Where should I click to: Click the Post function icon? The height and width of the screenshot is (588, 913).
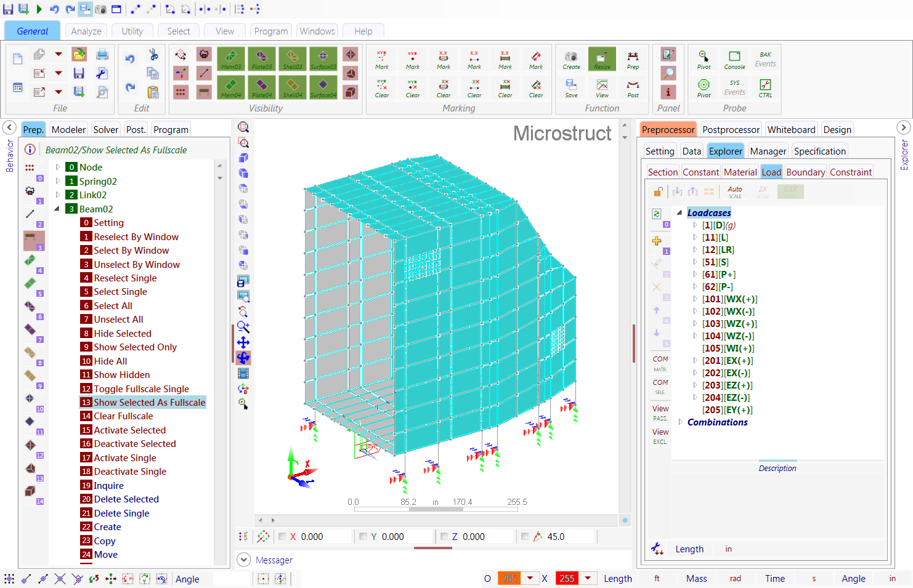[633, 87]
